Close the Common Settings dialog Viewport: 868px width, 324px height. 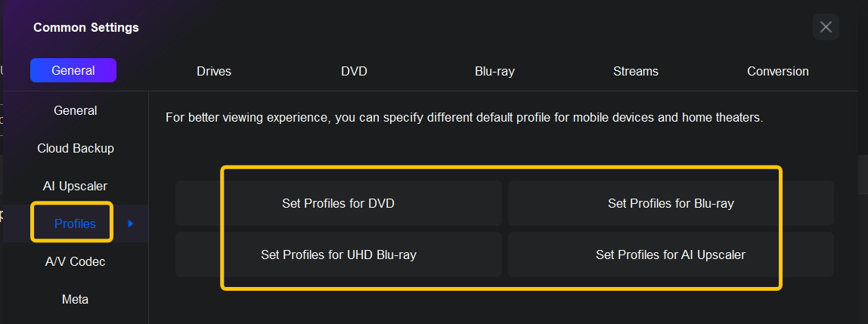coord(826,27)
